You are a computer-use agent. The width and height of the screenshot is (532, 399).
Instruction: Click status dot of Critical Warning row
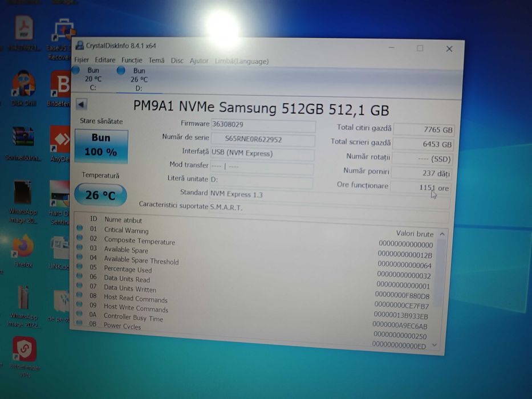[80, 227]
